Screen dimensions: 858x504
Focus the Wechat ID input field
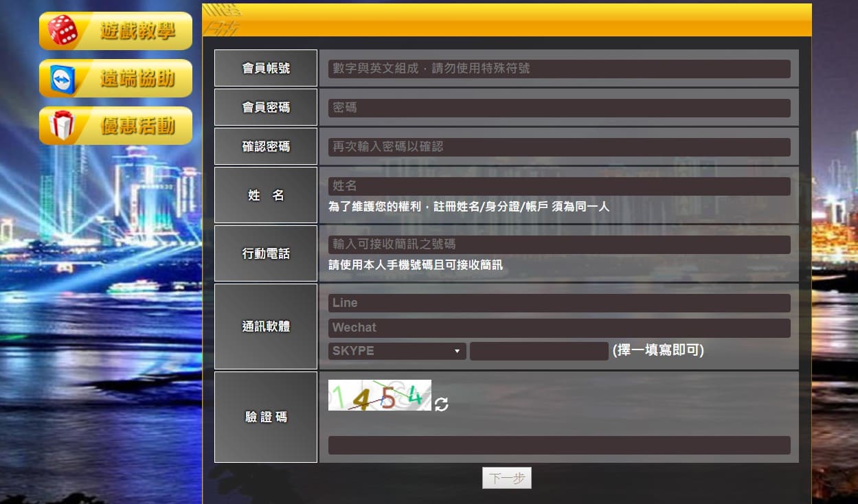click(x=559, y=328)
